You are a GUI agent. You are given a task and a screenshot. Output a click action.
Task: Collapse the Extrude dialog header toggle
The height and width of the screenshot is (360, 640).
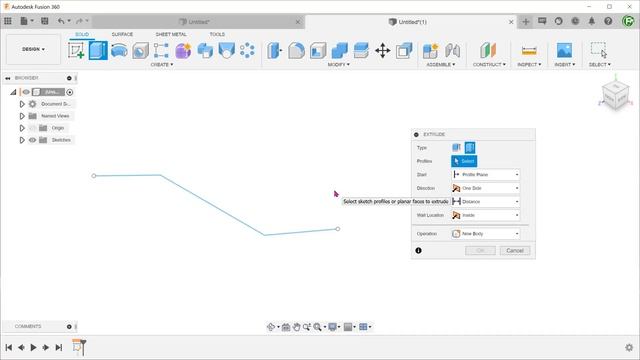(416, 134)
